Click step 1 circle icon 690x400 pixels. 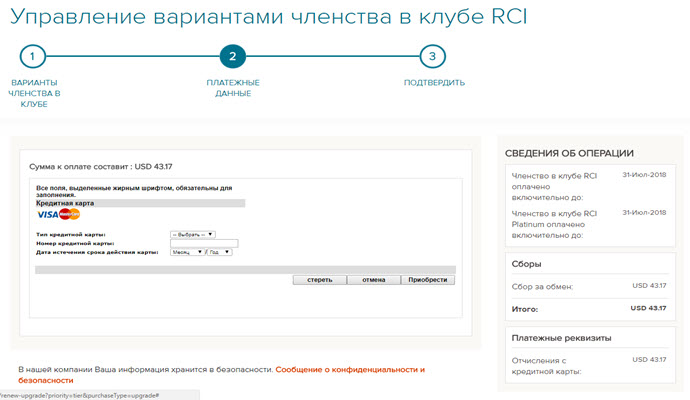coord(33,56)
